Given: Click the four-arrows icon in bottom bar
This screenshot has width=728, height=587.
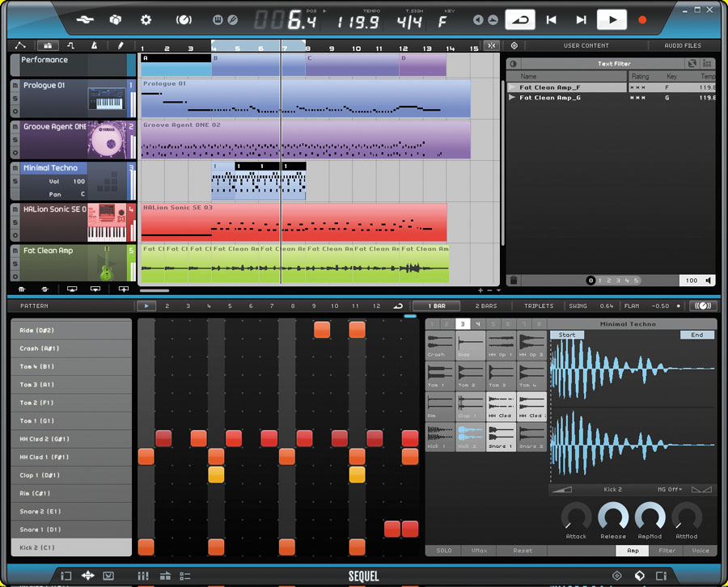Looking at the screenshot, I should (x=87, y=576).
